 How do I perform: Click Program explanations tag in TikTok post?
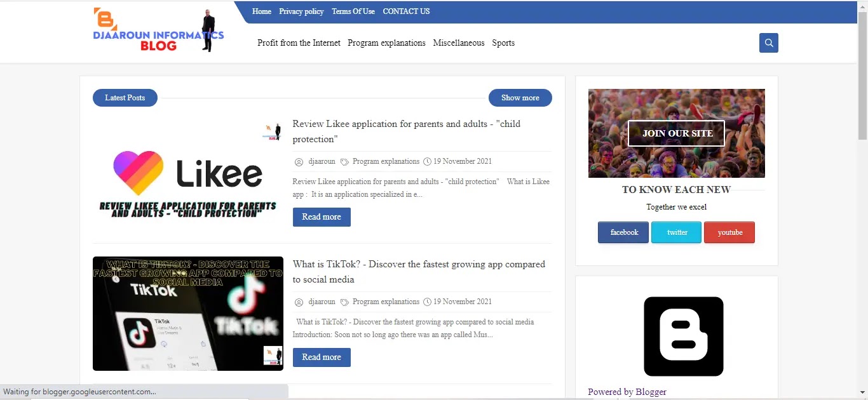386,302
